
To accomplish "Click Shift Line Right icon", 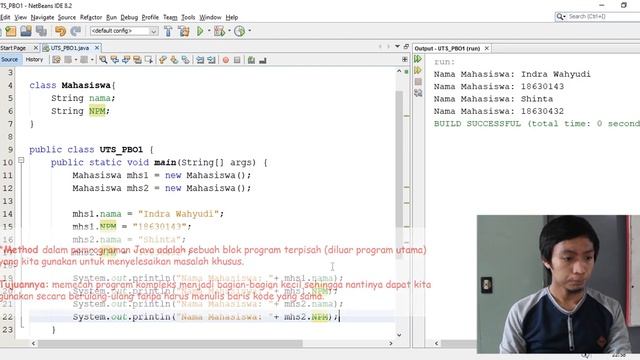I will click(211, 60).
